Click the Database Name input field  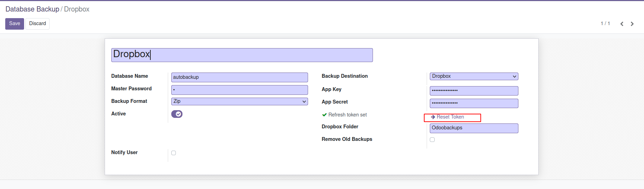click(239, 77)
